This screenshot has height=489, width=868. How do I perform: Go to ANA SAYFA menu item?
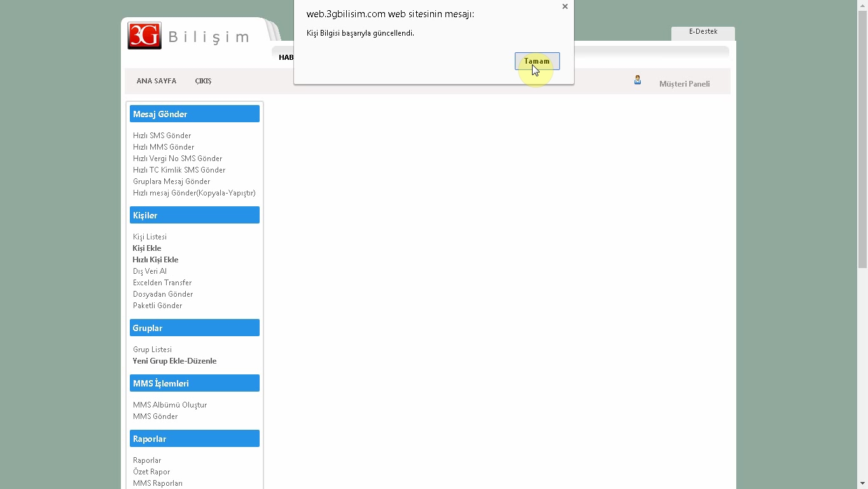click(x=156, y=81)
